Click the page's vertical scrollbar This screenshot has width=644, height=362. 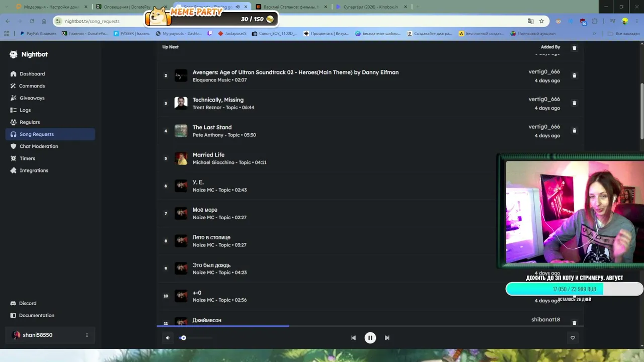tap(641, 111)
